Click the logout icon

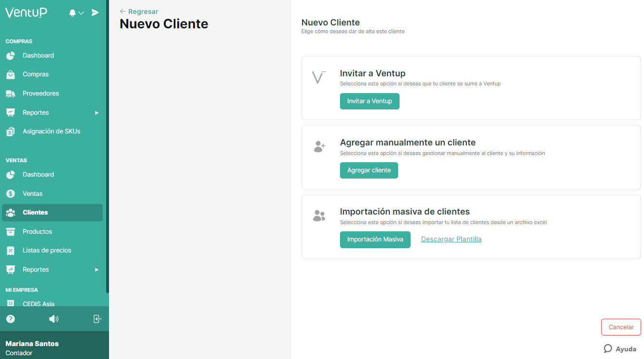[97, 319]
